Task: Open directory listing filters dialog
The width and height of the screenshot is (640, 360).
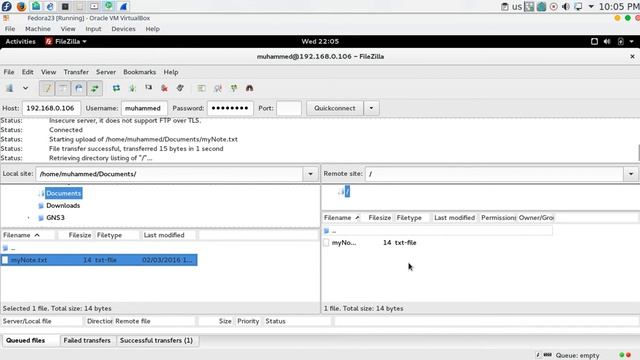Action: (x=202, y=88)
